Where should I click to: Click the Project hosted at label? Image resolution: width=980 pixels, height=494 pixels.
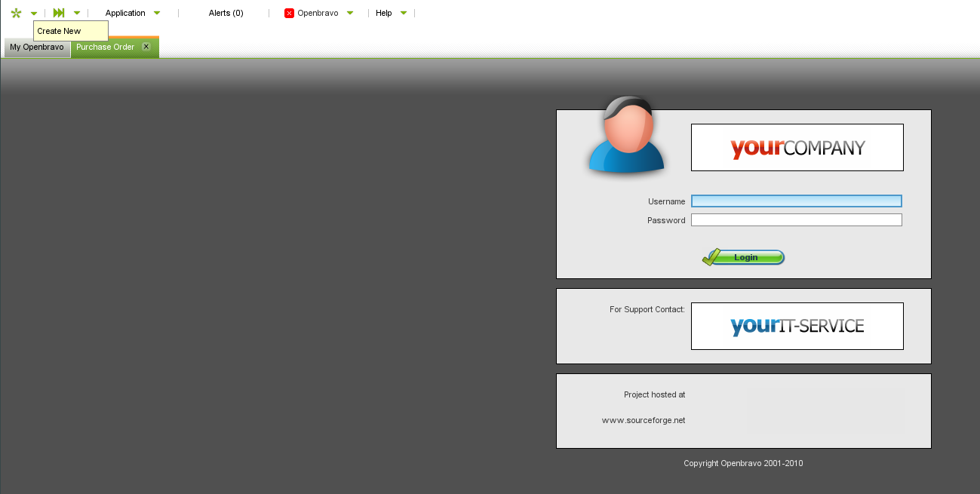655,394
